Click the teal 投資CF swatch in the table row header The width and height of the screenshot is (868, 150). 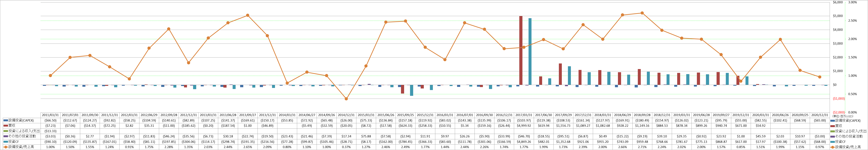coord(5,142)
